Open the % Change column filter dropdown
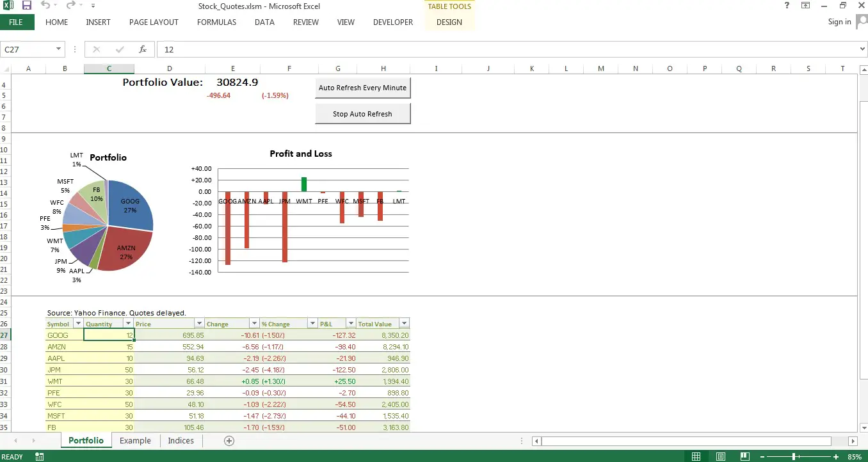Screen dimensions: 868x462 pos(312,324)
